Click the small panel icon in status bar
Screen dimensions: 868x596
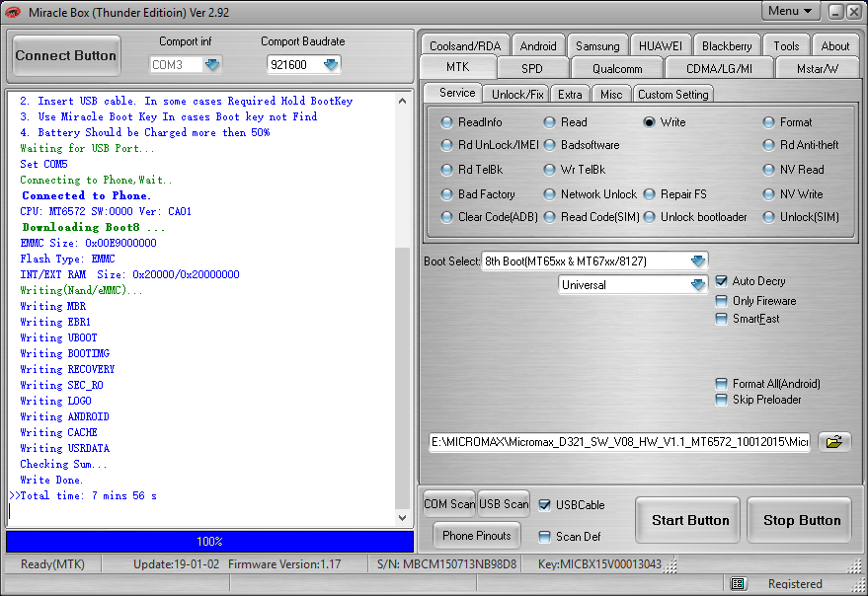[x=737, y=583]
